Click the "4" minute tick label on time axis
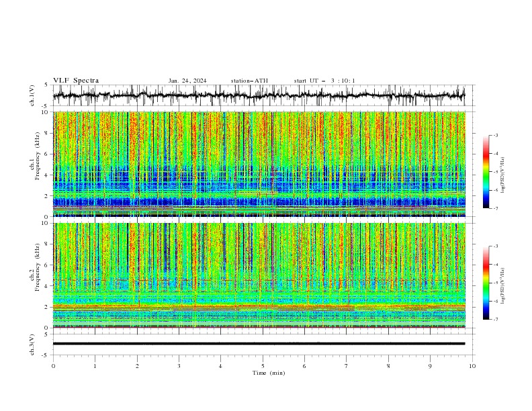The width and height of the screenshot is (532, 411). click(221, 366)
